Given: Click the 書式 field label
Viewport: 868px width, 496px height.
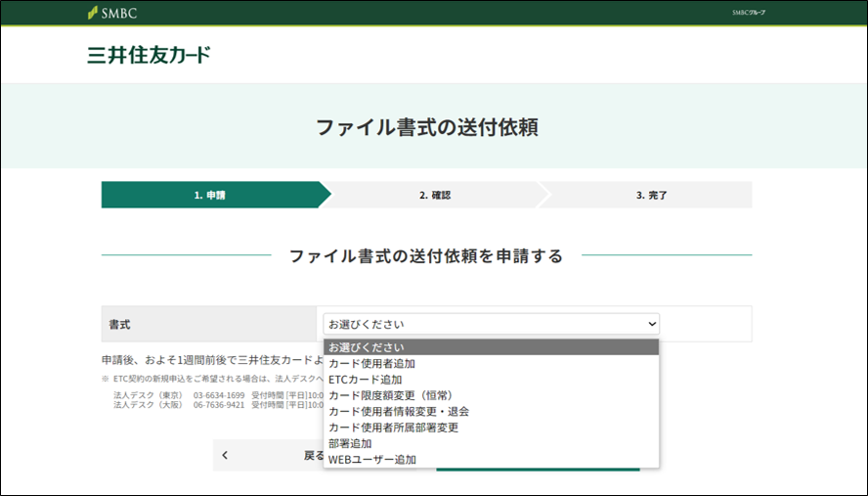Looking at the screenshot, I should pyautogui.click(x=119, y=325).
